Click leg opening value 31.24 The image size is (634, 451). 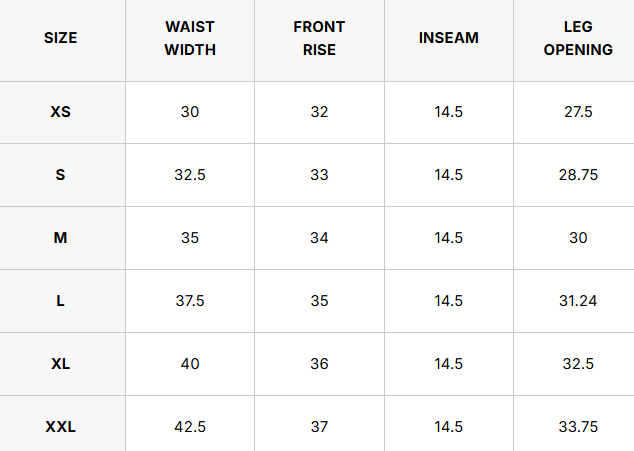tap(578, 301)
